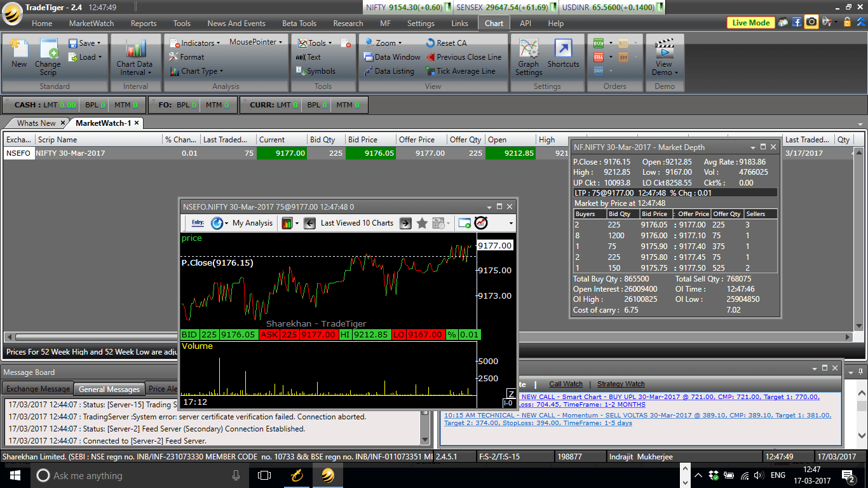Click the TradeTiger icon in the Windows taskbar
This screenshot has width=868, height=488.
pyautogui.click(x=328, y=475)
